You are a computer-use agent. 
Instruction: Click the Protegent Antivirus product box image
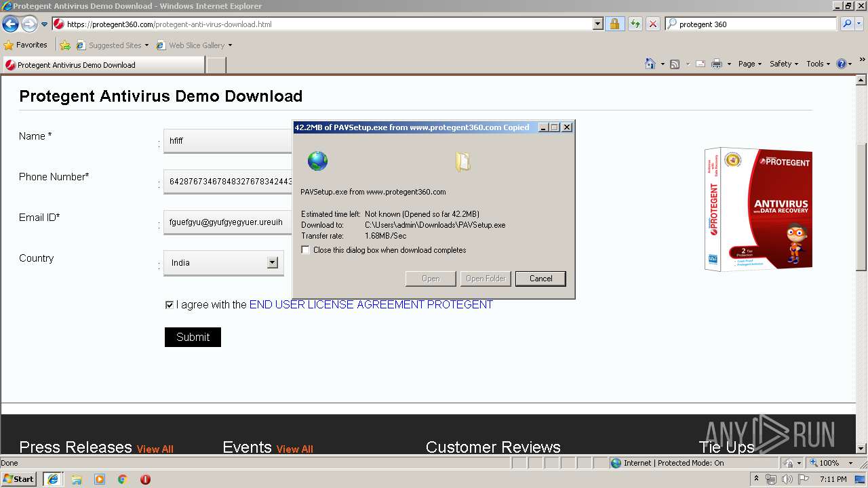pos(758,209)
